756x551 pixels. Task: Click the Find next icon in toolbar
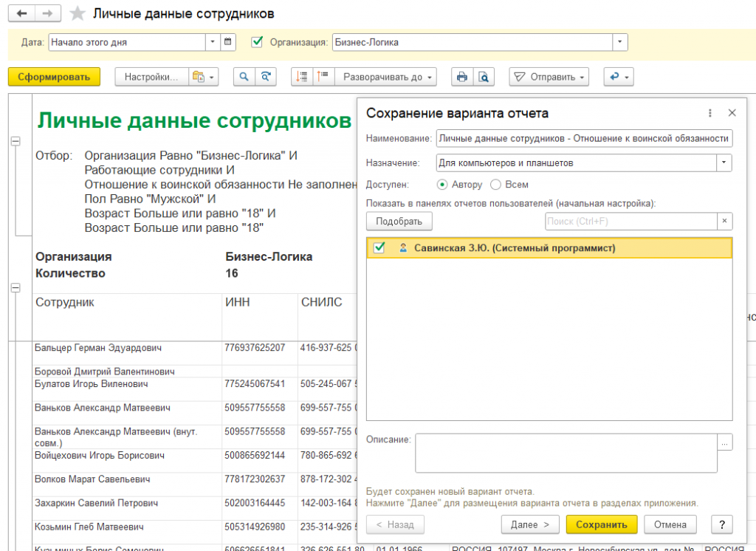(x=266, y=77)
